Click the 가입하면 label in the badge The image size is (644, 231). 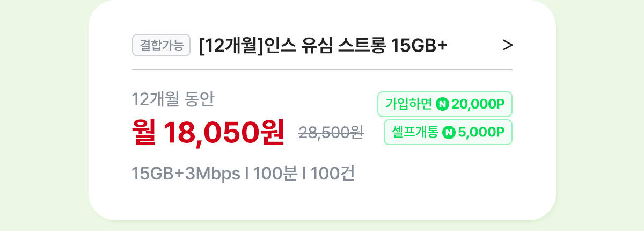(x=409, y=104)
